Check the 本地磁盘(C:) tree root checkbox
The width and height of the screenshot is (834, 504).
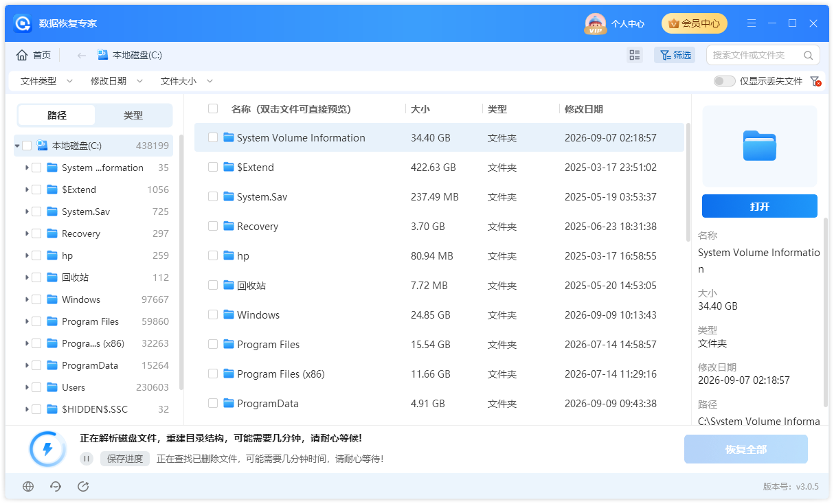click(x=27, y=146)
